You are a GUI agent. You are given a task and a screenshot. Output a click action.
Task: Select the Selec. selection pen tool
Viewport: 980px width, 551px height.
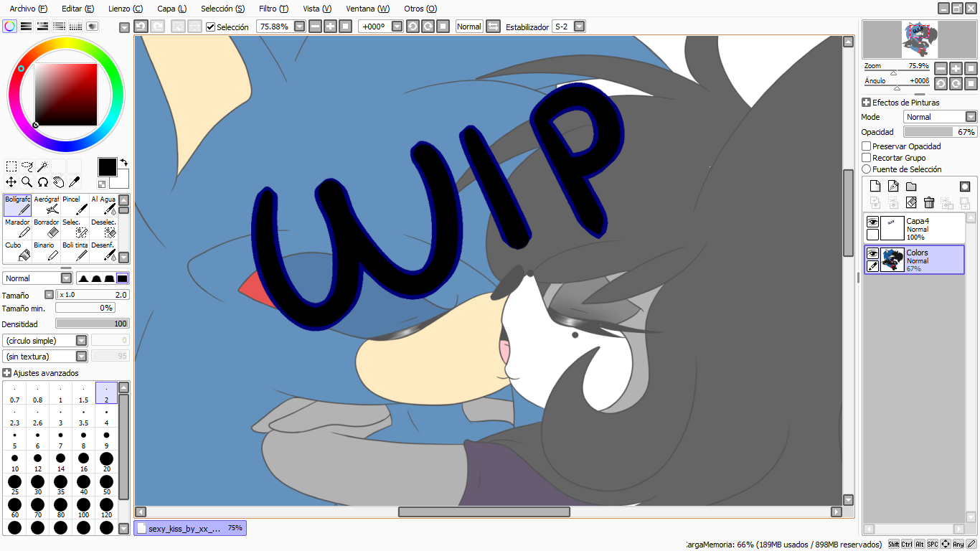click(75, 228)
